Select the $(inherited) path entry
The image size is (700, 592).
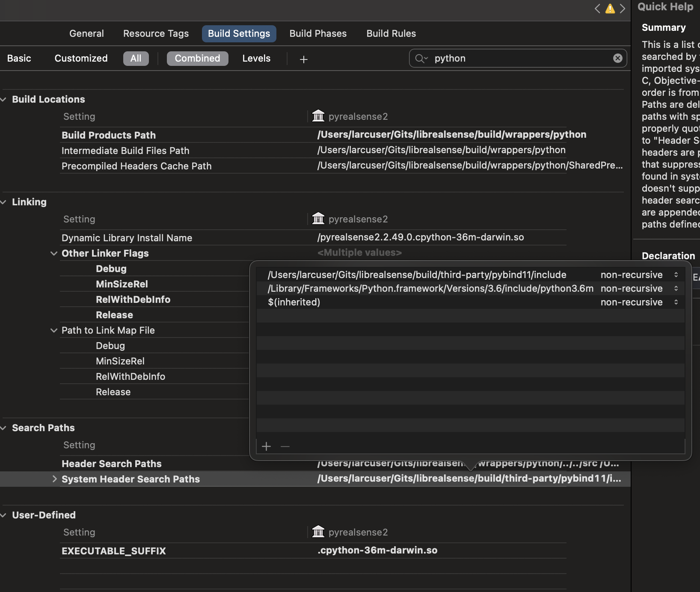[x=294, y=302]
